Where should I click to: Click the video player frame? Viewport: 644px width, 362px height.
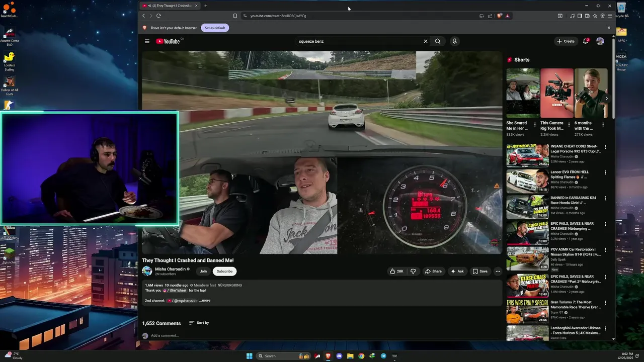tap(322, 152)
